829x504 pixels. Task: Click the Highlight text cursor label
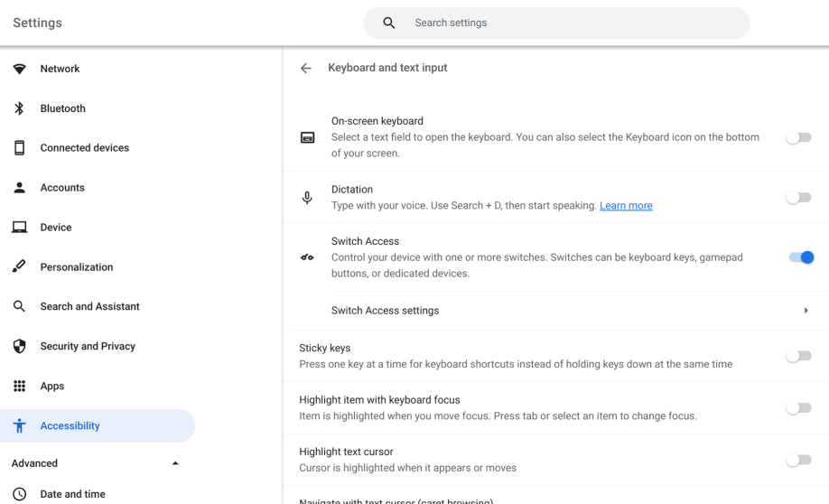(x=346, y=452)
